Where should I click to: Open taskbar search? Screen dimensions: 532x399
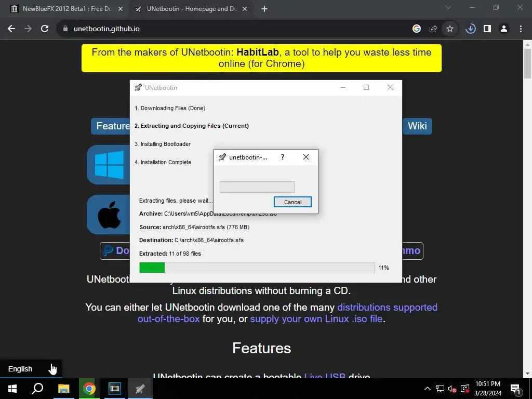[x=37, y=389]
